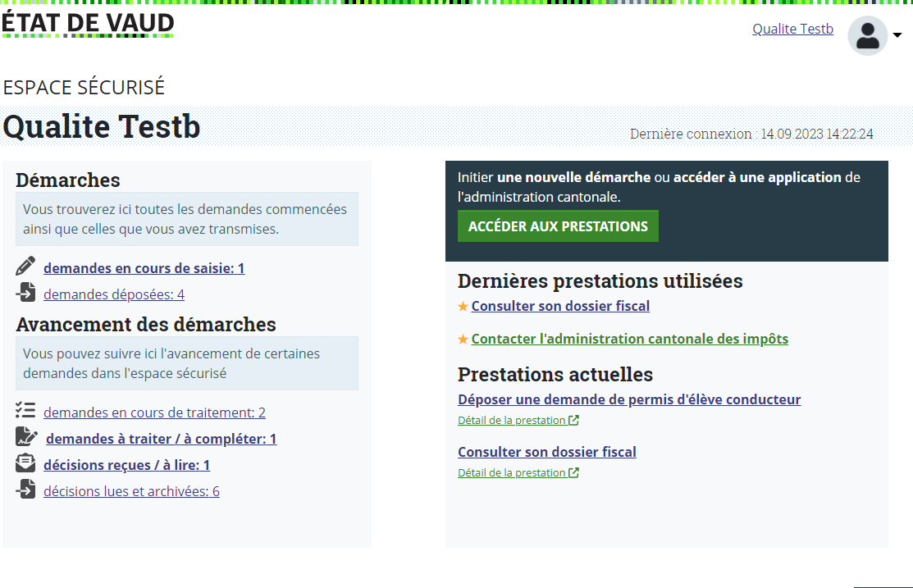Click the Espace sécurisé heading text
This screenshot has width=913, height=588.
point(84,87)
